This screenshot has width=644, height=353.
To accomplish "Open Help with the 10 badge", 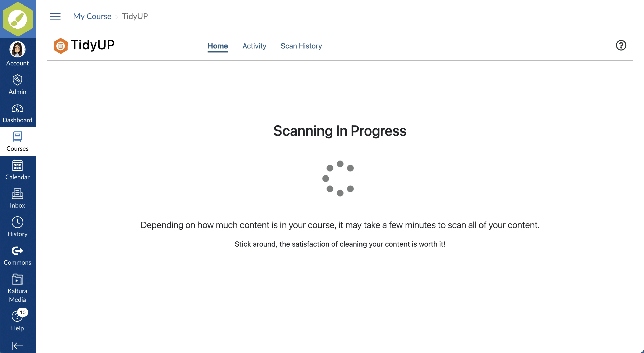I will click(17, 317).
